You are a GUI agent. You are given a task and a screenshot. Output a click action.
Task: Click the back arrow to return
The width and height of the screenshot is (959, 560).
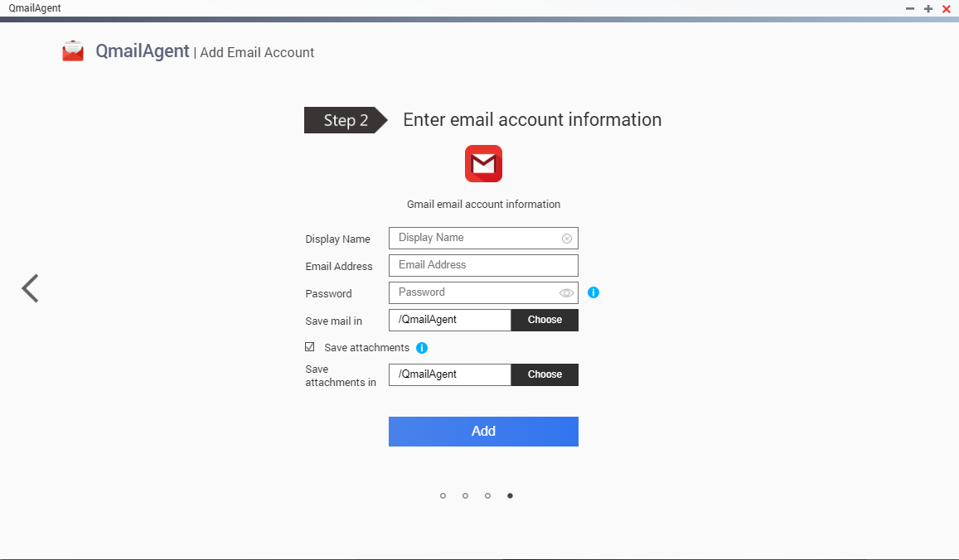click(x=30, y=288)
